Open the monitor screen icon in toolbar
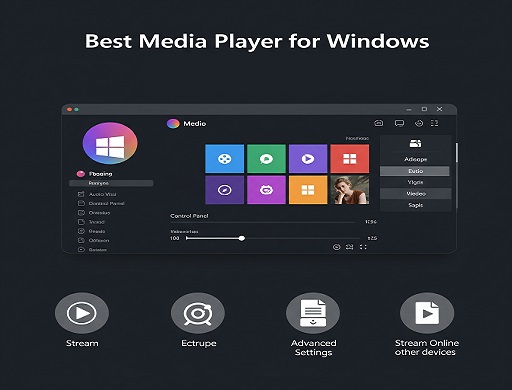Image resolution: width=512 pixels, height=390 pixels. point(399,124)
